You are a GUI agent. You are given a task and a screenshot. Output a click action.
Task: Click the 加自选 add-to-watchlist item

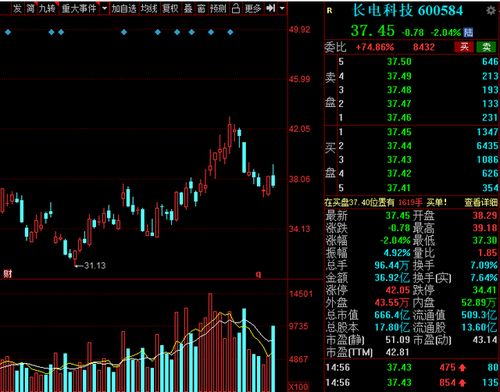pos(124,8)
